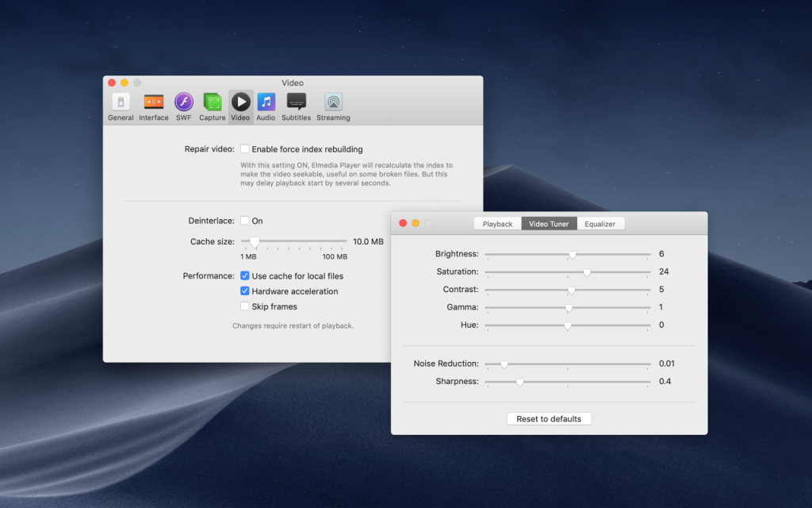Click the Reset to defaults button
The width and height of the screenshot is (812, 508).
tap(549, 419)
